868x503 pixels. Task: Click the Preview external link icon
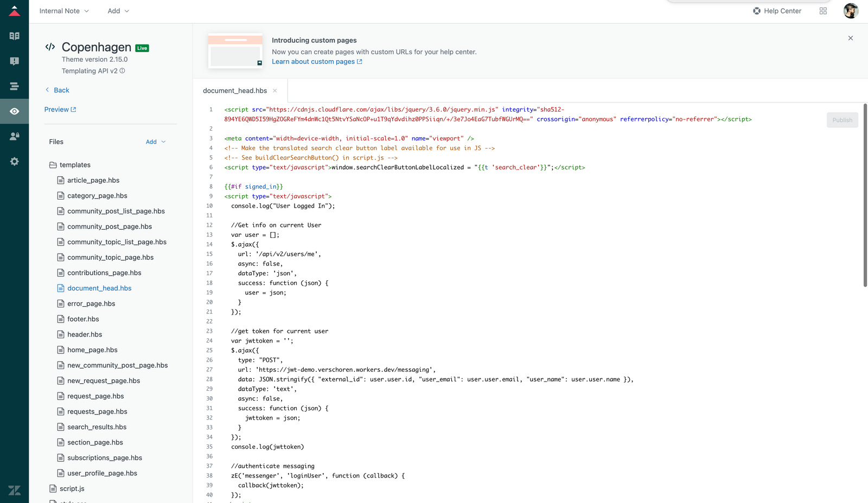(x=74, y=109)
